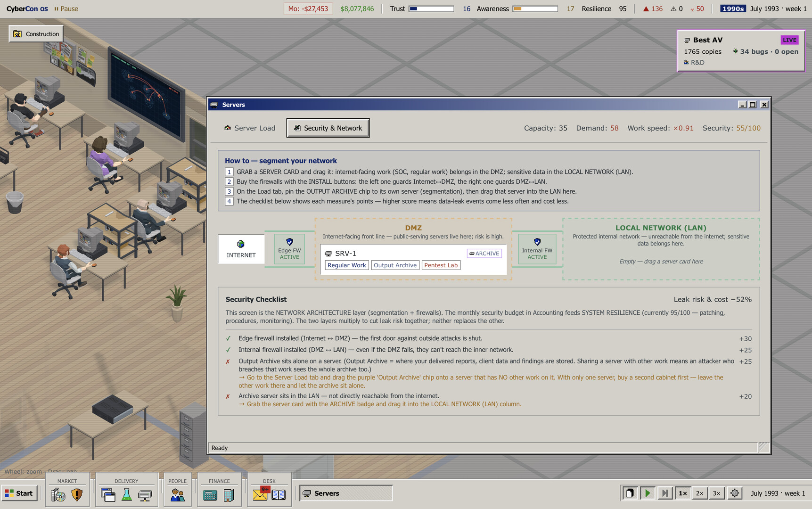812x509 pixels.
Task: Set game speed to 1x
Action: [682, 493]
